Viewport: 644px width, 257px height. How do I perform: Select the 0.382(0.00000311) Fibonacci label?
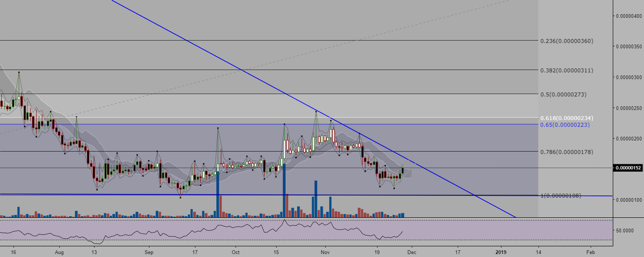pyautogui.click(x=566, y=70)
